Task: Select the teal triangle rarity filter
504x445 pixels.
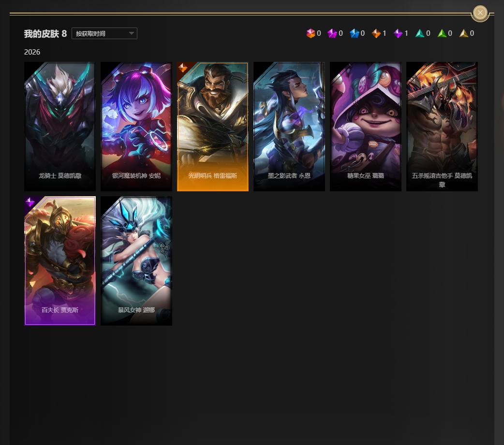Action: click(x=423, y=33)
